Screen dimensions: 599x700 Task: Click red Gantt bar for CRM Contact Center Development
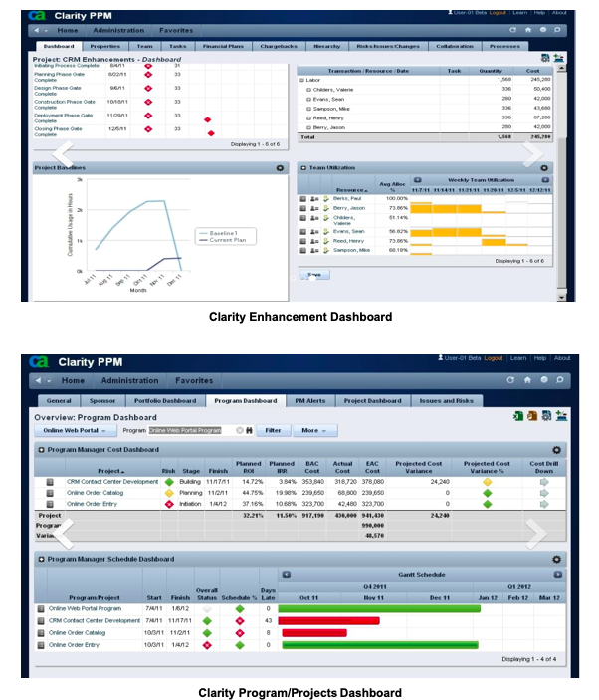pyautogui.click(x=328, y=621)
